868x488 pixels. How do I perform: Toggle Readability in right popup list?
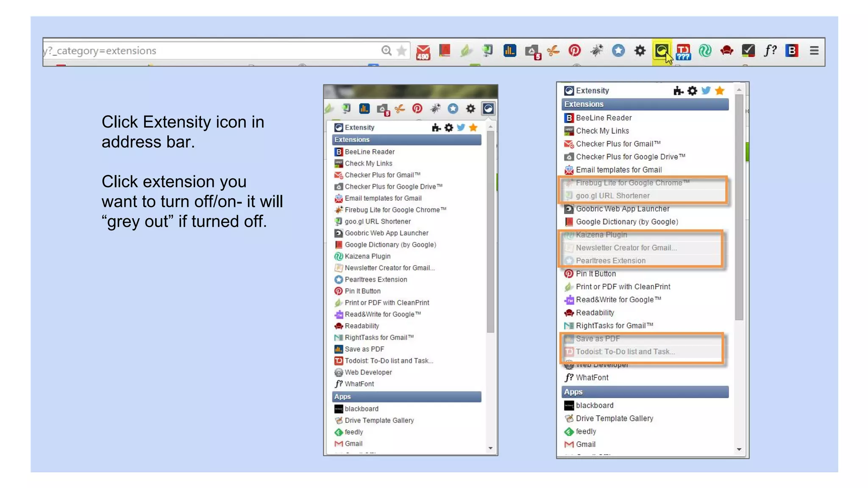click(x=645, y=313)
